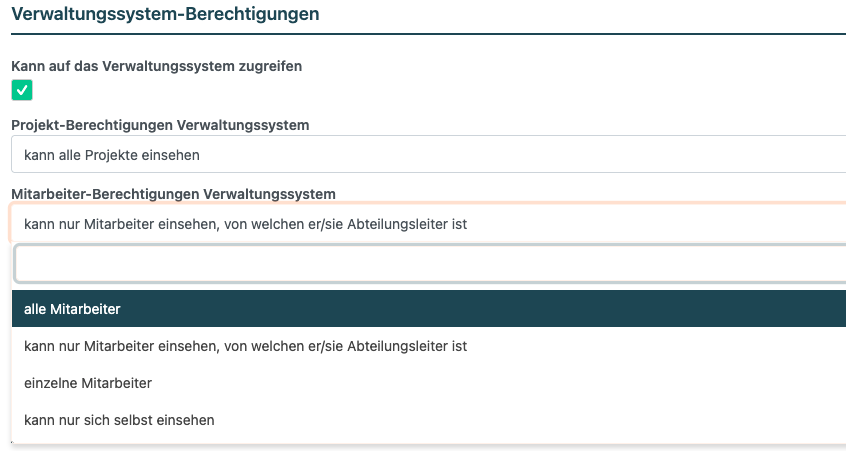Pick the individual employees option 'einzelne Mitarbeiter'
Image resolution: width=846 pixels, height=451 pixels.
[88, 383]
